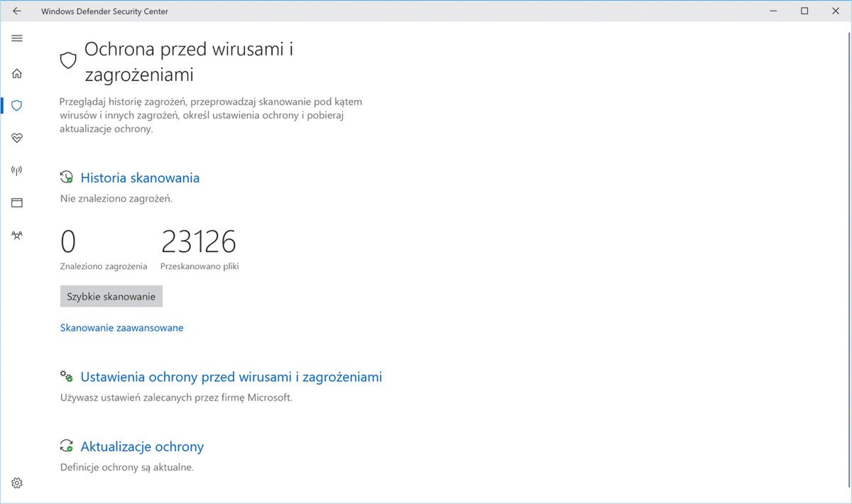Click the page heading Ochrona przed wirusami

(189, 61)
